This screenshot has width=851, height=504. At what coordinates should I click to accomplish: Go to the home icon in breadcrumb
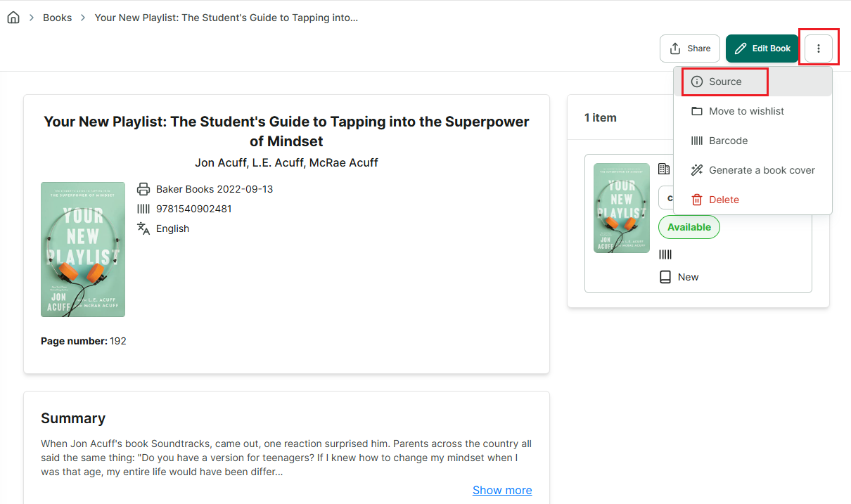point(13,18)
